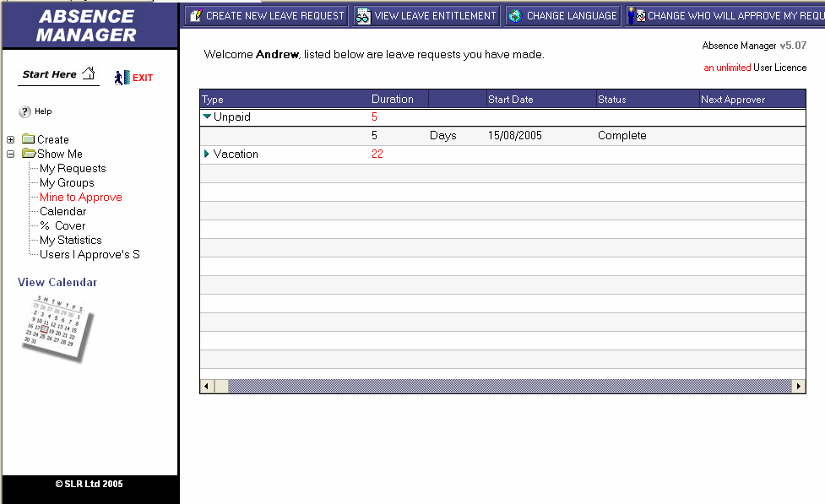Screen dimensions: 825x504
Task: Open Create New Leave Request
Action: point(266,16)
